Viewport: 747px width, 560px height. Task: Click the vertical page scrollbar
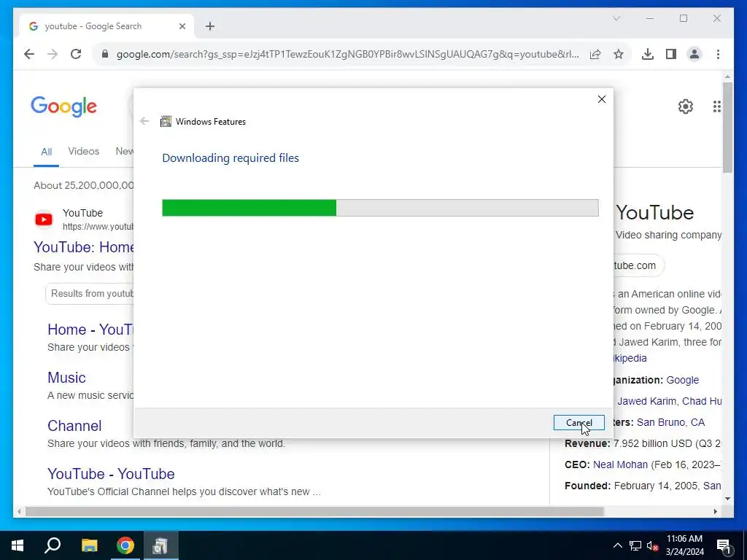pyautogui.click(x=727, y=128)
